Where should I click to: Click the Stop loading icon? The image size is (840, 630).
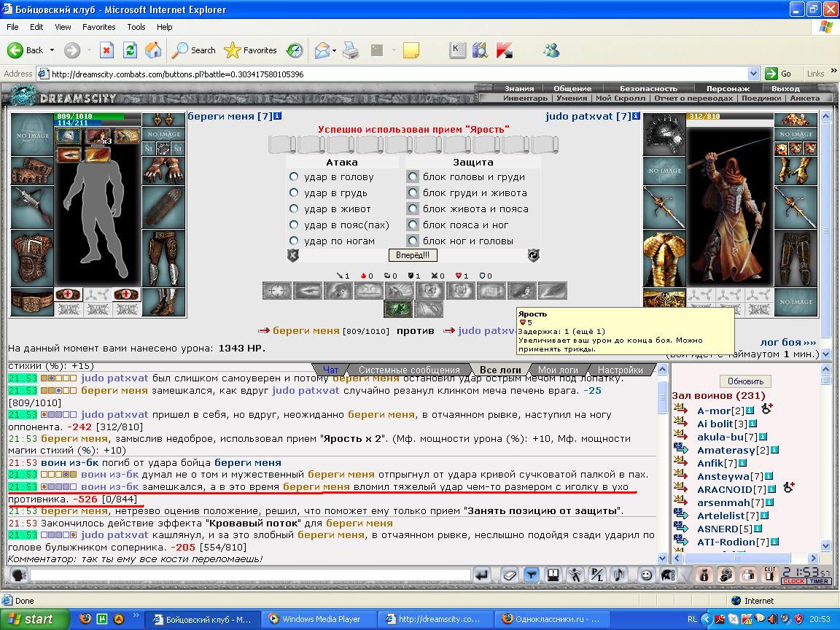coord(106,50)
